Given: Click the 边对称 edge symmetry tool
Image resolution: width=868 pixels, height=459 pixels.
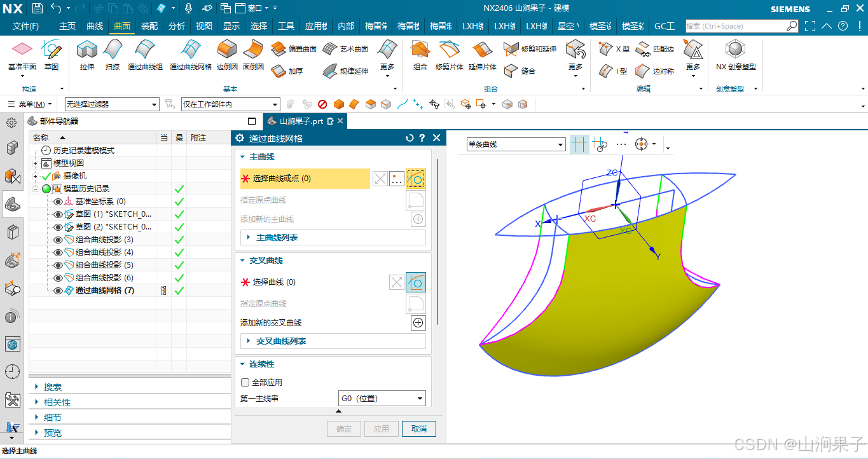Looking at the screenshot, I should tap(654, 71).
